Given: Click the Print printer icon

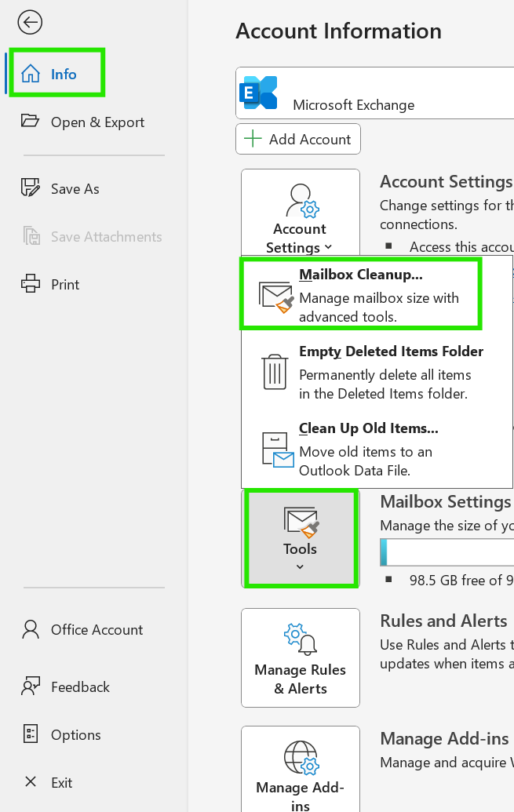Looking at the screenshot, I should coord(30,284).
